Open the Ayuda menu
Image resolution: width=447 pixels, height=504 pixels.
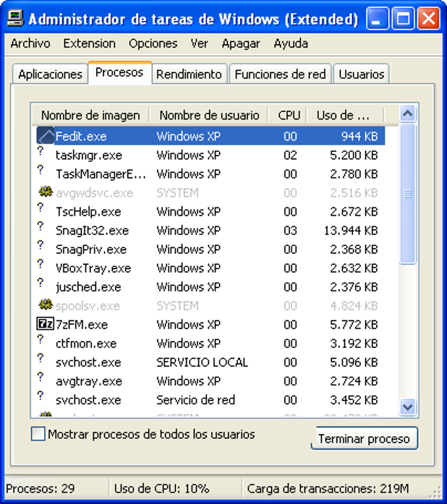[291, 43]
